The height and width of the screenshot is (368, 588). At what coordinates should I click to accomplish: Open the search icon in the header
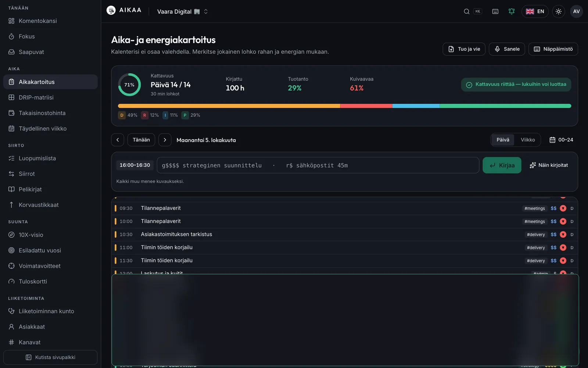click(466, 11)
